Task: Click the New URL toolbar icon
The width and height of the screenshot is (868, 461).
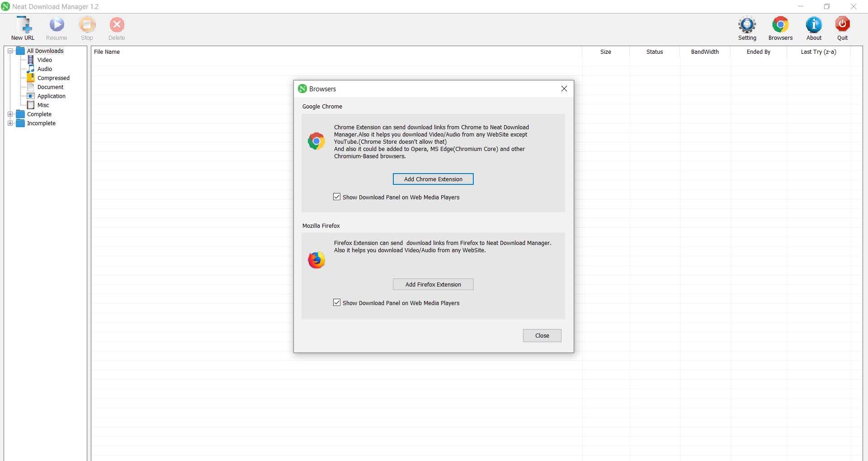Action: point(23,24)
